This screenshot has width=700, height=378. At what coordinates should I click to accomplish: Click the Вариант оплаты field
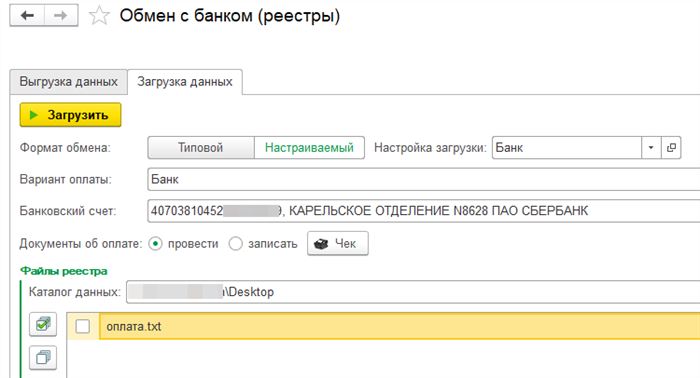pos(424,179)
